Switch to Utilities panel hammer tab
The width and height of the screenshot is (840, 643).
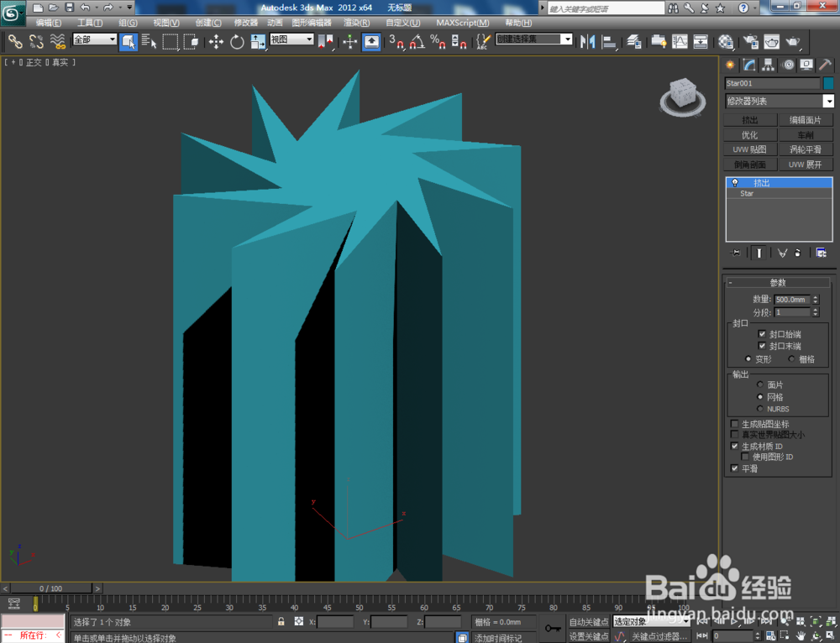coord(826,65)
